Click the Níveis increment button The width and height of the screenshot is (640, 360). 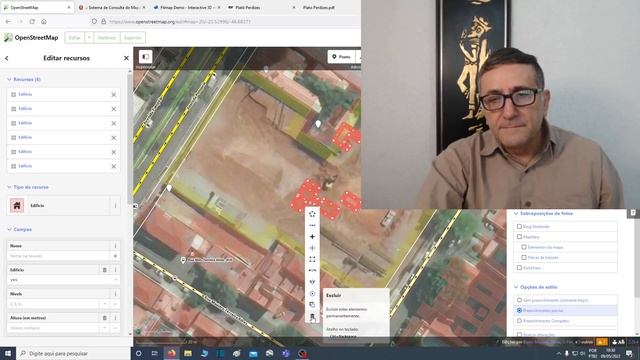[x=115, y=304]
